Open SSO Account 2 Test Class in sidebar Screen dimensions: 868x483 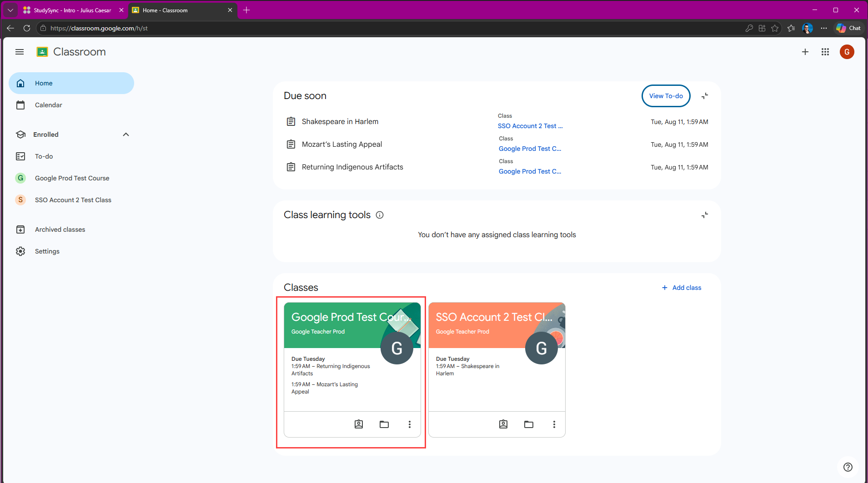[x=71, y=200]
